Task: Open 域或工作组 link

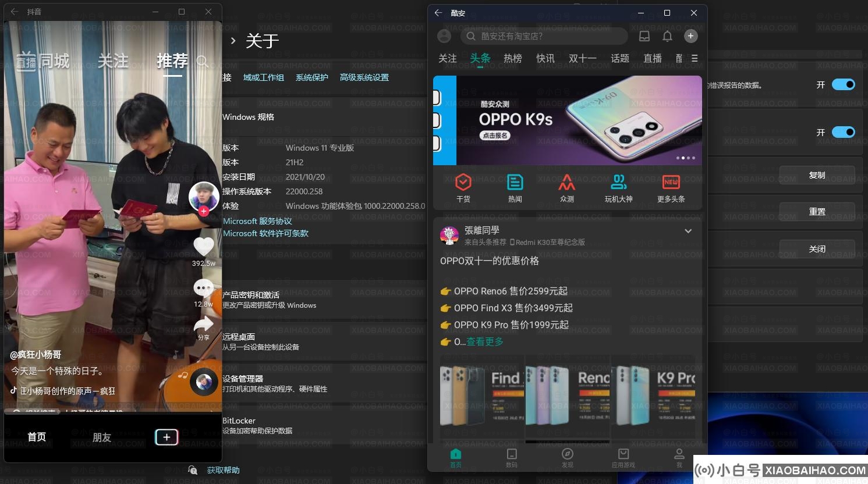Action: [x=264, y=77]
